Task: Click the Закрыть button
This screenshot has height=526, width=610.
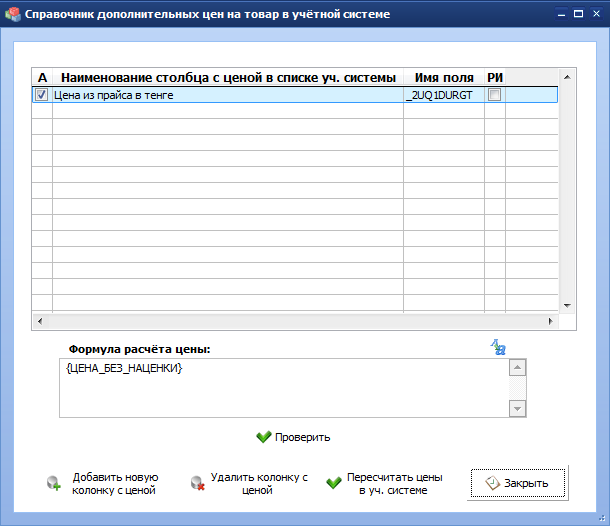Action: 518,483
